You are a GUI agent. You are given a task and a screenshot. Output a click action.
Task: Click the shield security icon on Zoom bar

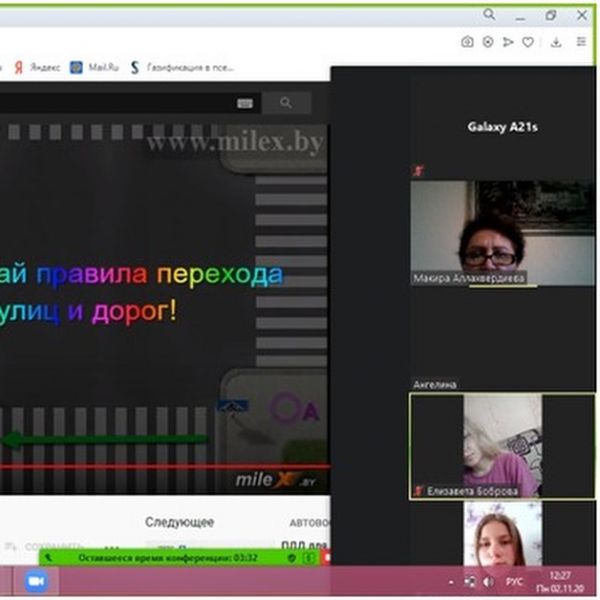click(292, 558)
